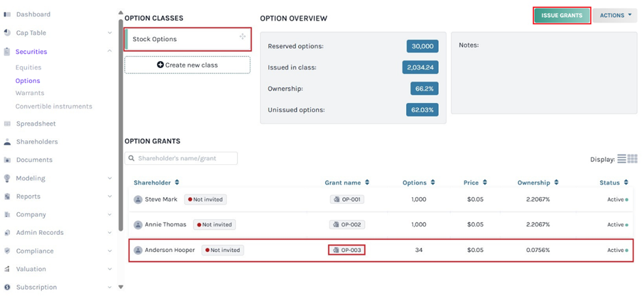Click the document icon in OP-002 badge
The image size is (644, 296).
[336, 225]
